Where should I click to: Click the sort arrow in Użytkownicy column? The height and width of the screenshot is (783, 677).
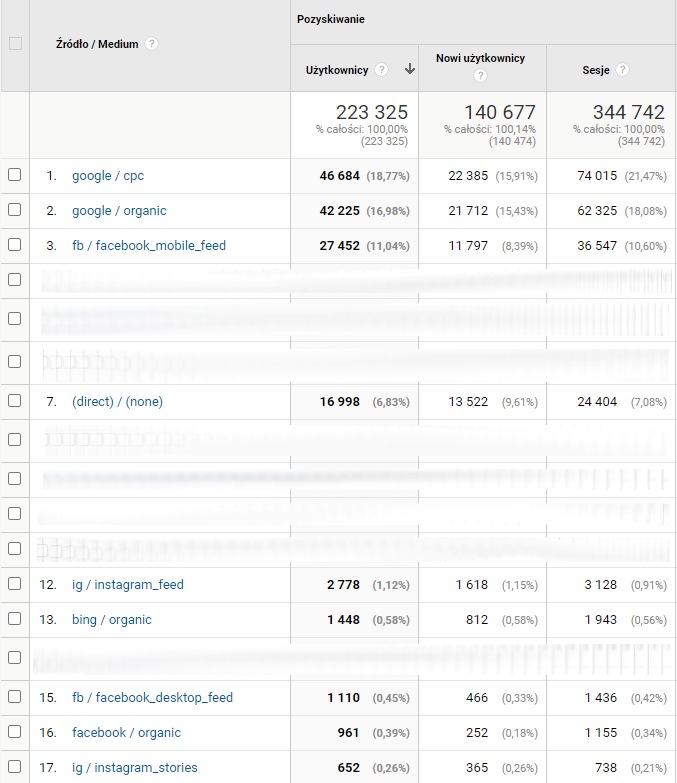point(409,70)
